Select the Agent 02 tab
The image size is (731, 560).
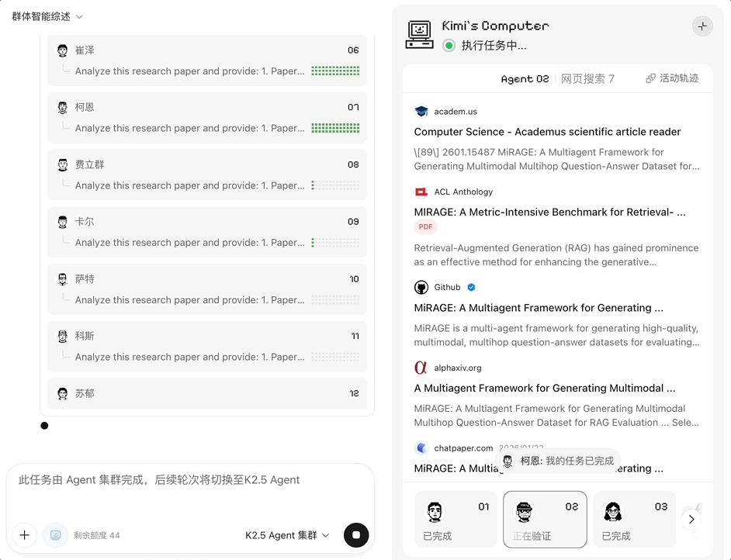click(525, 78)
